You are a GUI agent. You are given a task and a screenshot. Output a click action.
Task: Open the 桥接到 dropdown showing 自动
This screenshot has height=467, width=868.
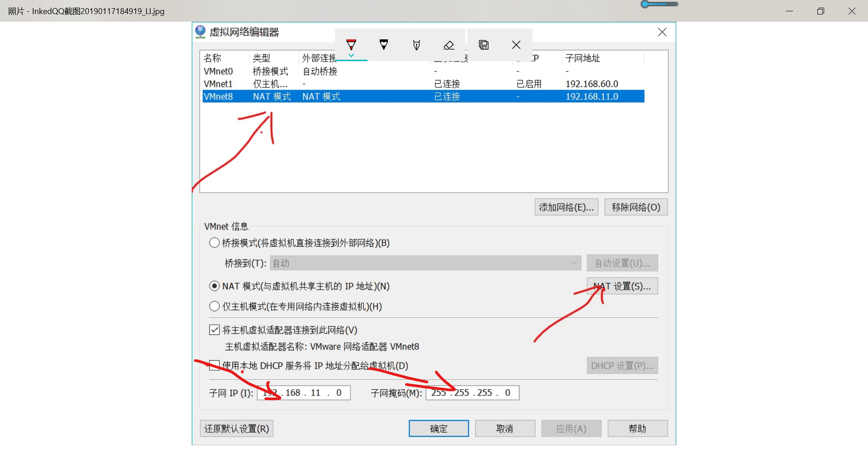(x=425, y=263)
